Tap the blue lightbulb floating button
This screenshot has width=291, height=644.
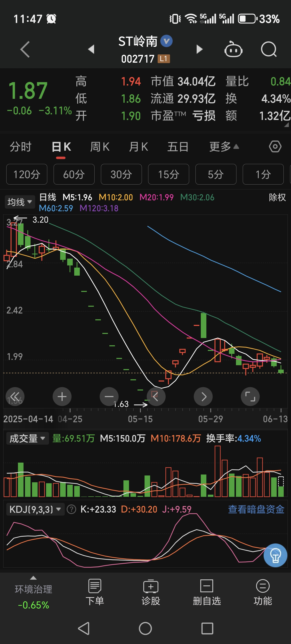pos(275,555)
